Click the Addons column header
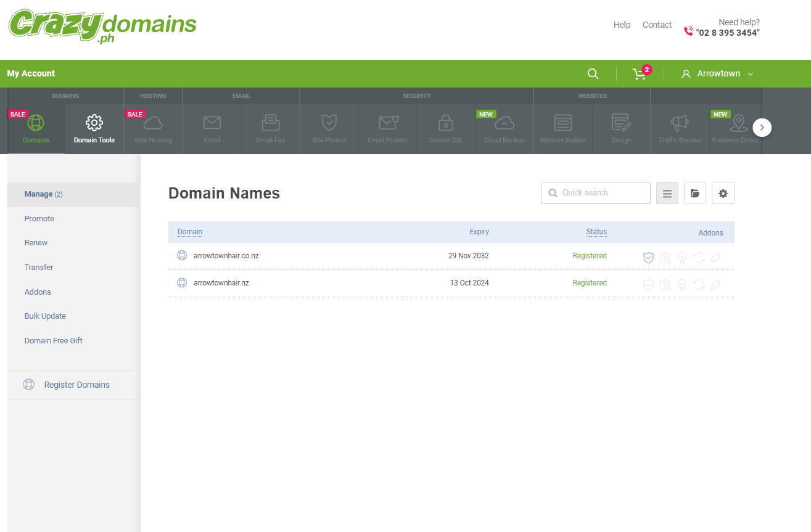Viewport: 811px width, 532px height. [x=710, y=233]
